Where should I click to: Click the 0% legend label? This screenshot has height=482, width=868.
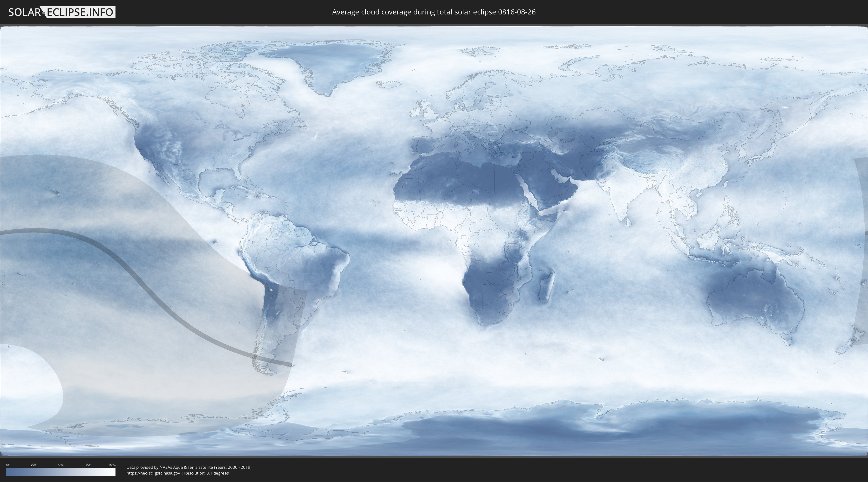coord(8,465)
